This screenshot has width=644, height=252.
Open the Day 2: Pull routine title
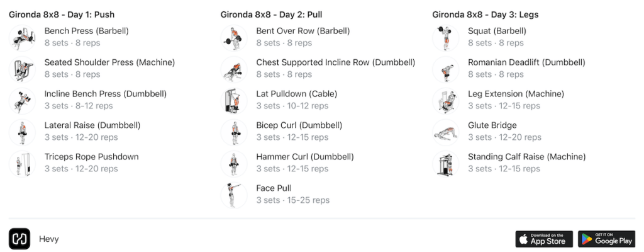point(272,15)
